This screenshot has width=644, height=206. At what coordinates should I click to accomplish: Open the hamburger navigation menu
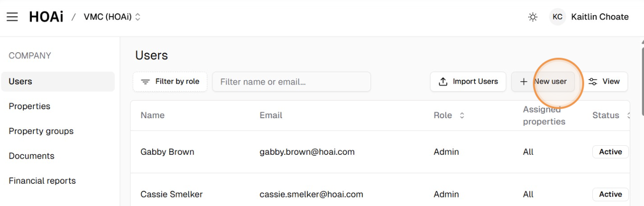(x=12, y=17)
